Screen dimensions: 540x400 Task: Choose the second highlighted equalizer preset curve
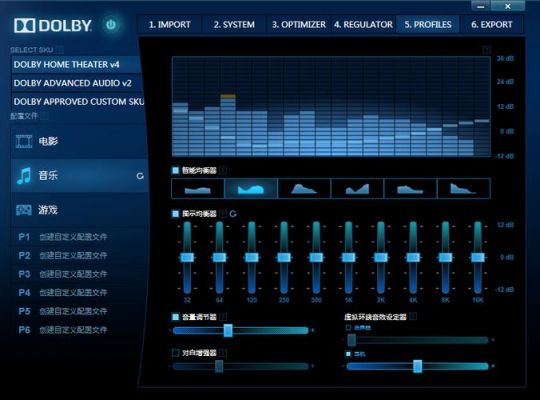point(251,188)
